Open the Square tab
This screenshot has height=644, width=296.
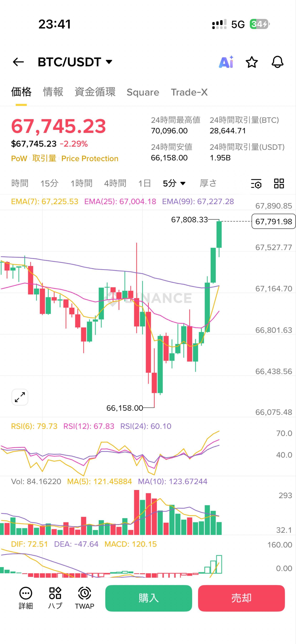coord(143,92)
